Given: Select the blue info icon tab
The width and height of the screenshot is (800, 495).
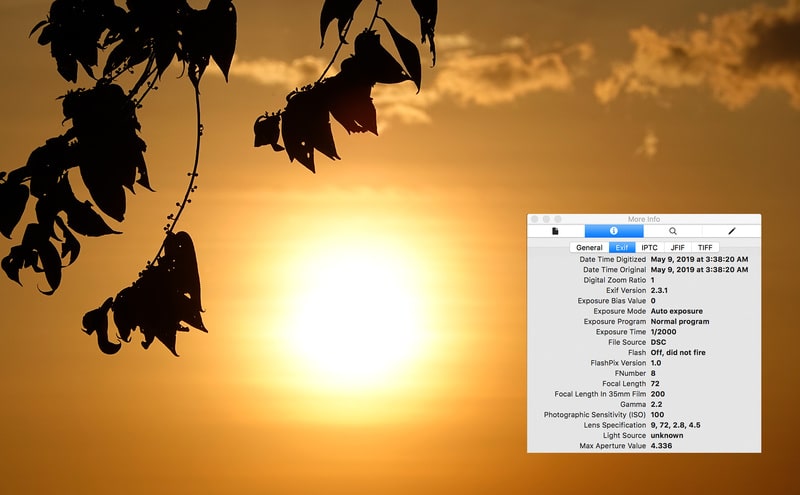Looking at the screenshot, I should click(614, 231).
